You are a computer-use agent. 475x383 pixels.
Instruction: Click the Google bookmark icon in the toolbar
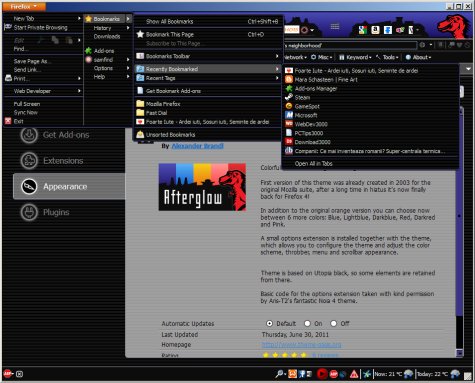pos(363,30)
